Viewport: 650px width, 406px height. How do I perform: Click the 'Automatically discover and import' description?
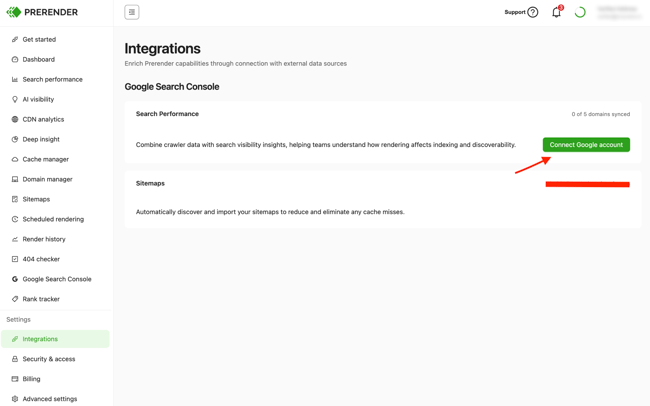click(270, 212)
